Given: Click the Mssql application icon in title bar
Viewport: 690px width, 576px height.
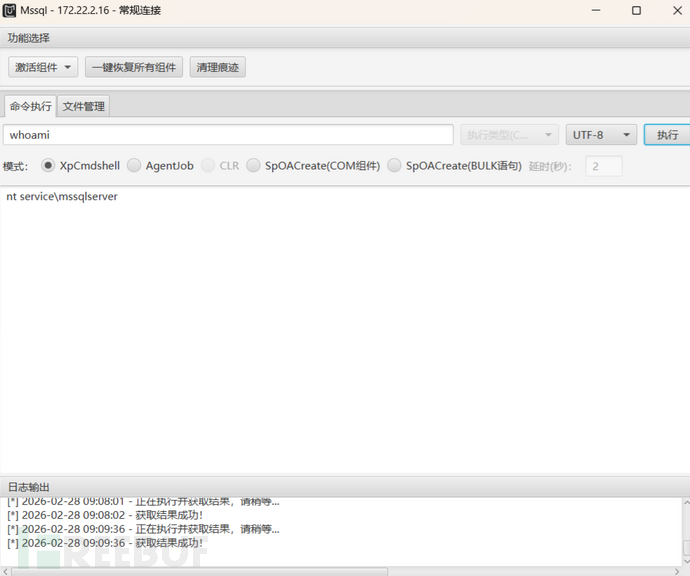Looking at the screenshot, I should 9,10.
